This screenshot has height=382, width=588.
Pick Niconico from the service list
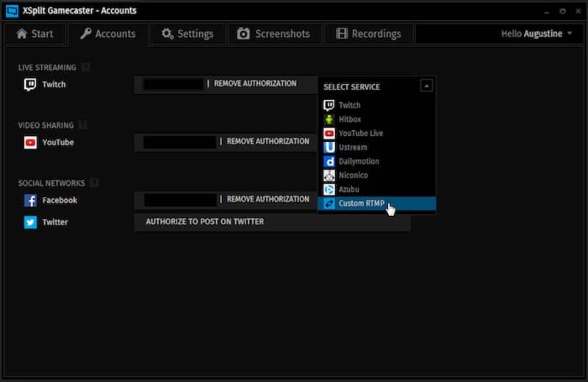pyautogui.click(x=376, y=176)
